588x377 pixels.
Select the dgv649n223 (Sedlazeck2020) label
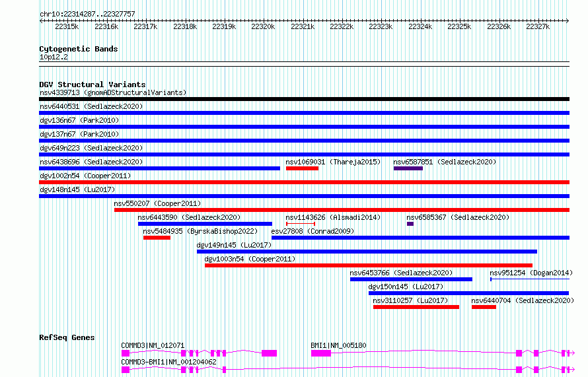pyautogui.click(x=91, y=148)
